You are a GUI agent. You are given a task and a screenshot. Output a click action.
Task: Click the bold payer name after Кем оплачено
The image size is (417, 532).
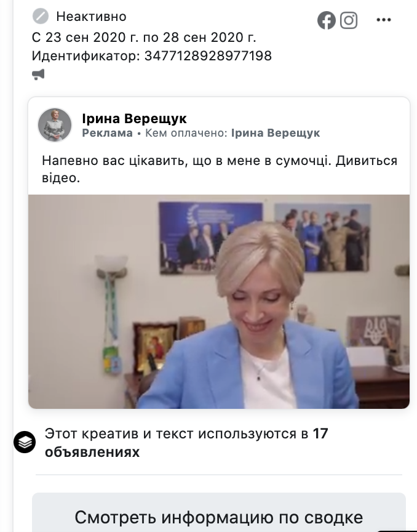pos(276,133)
